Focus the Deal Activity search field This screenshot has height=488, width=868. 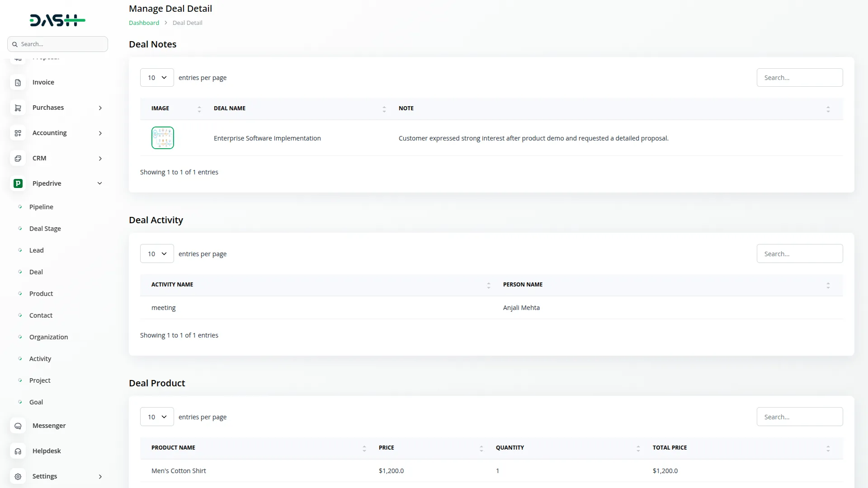click(x=799, y=254)
